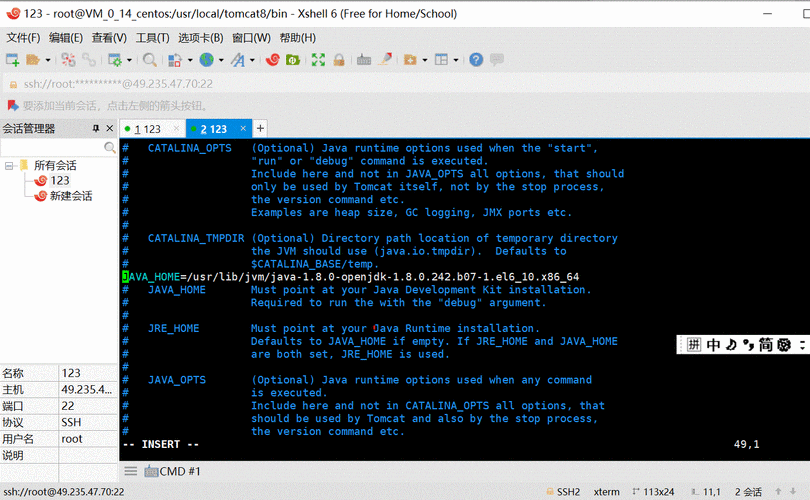Click the session search magnifier icon
This screenshot has width=810, height=500.
click(110, 148)
